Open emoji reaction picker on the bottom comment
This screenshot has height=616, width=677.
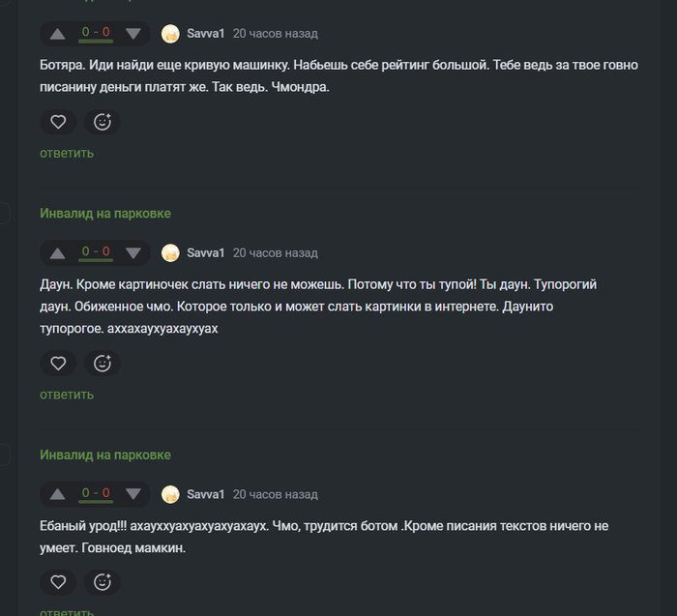pyautogui.click(x=102, y=582)
